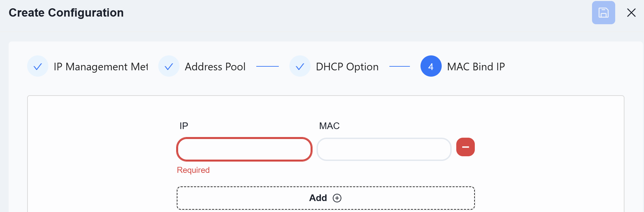644x212 pixels.
Task: Click the connector line after DHCP Option
Action: tap(400, 66)
